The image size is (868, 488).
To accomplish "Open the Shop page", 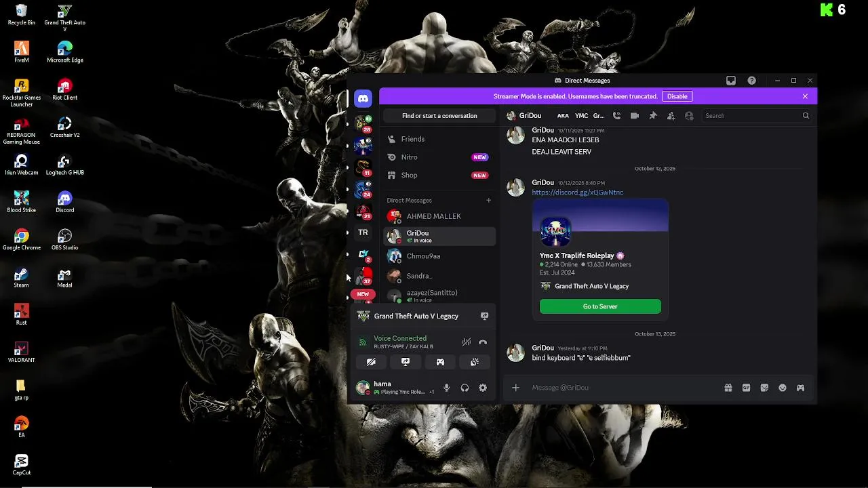I will pyautogui.click(x=439, y=175).
